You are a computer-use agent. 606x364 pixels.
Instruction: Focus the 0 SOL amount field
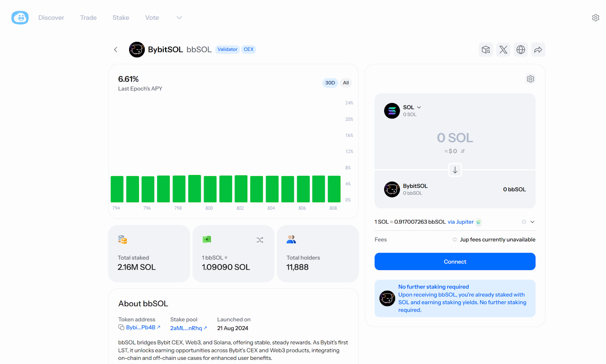455,137
